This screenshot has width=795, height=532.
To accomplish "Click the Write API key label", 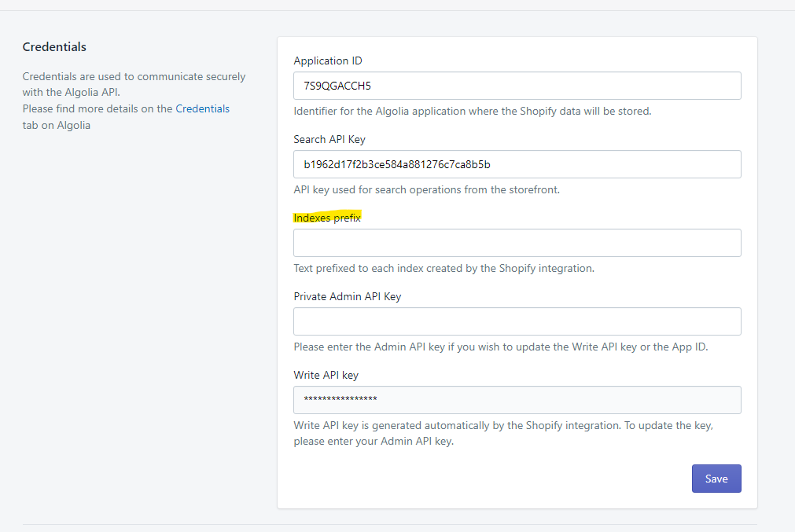I will [x=326, y=375].
